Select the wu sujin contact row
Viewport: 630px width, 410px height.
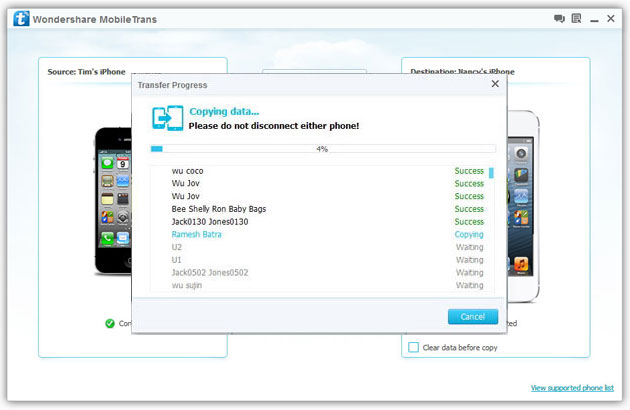point(321,285)
